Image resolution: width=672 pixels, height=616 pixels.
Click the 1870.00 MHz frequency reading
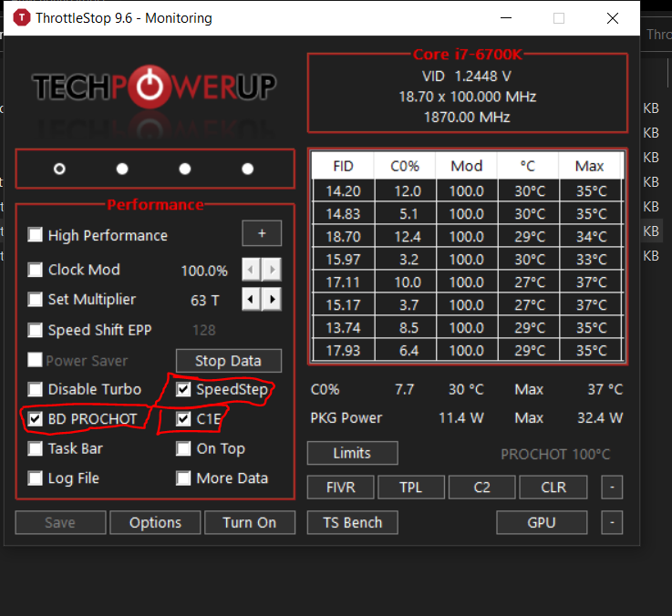[467, 117]
